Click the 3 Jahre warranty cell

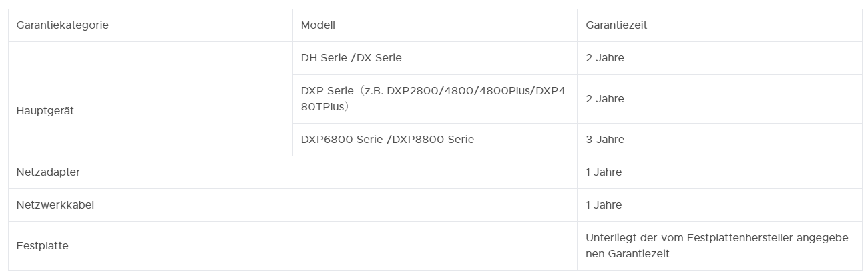tap(720, 140)
